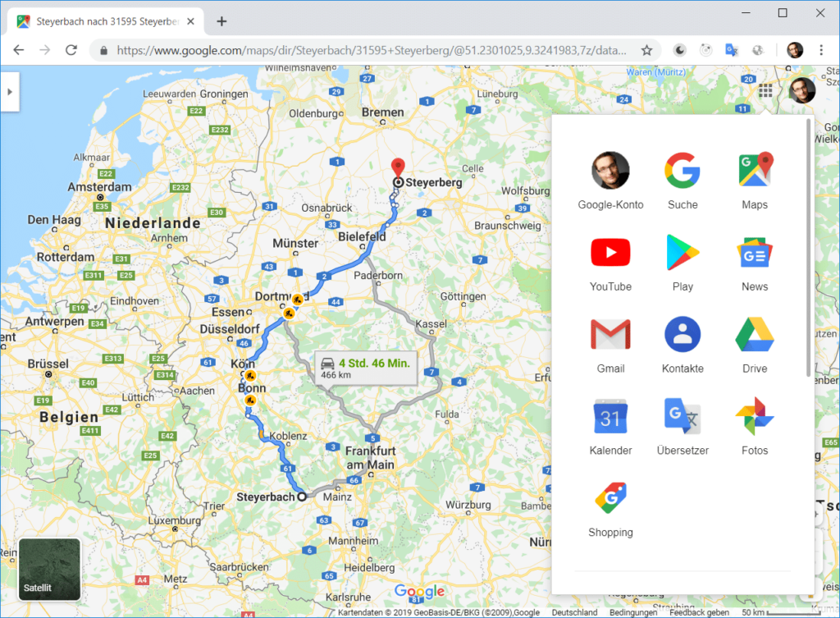The width and height of the screenshot is (840, 618).
Task: Open Google News app icon
Action: pyautogui.click(x=755, y=263)
